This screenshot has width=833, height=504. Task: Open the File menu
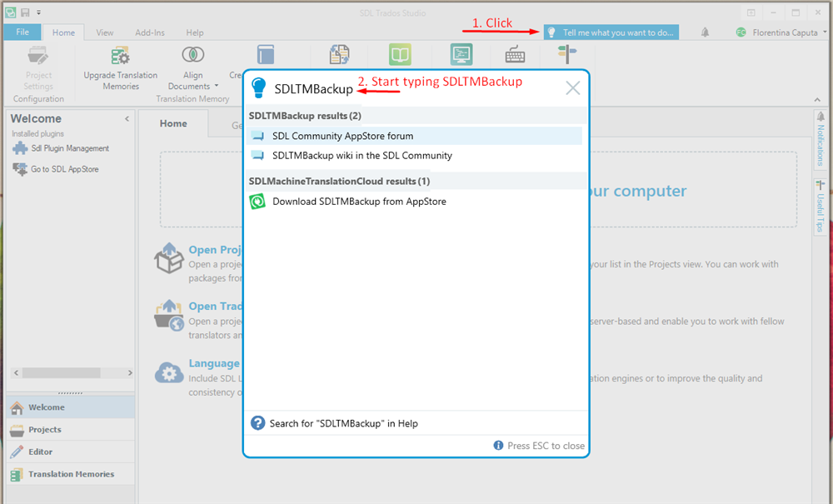[x=22, y=32]
